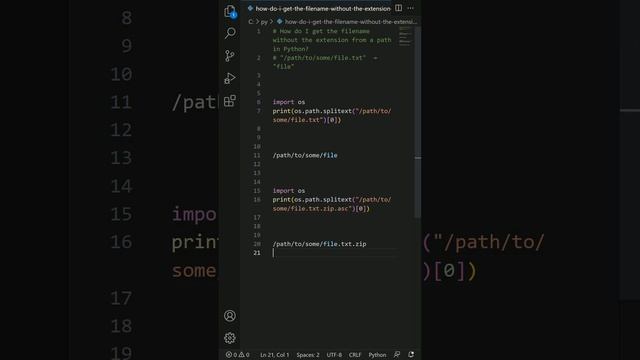Image resolution: width=640 pixels, height=360 pixels.
Task: Click first 'import os' on line 6
Action: (289, 102)
